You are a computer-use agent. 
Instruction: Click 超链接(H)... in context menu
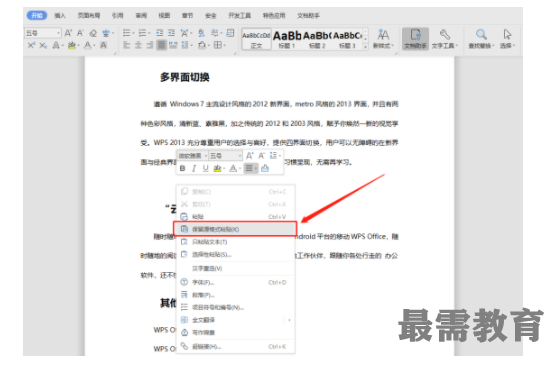pos(235,346)
